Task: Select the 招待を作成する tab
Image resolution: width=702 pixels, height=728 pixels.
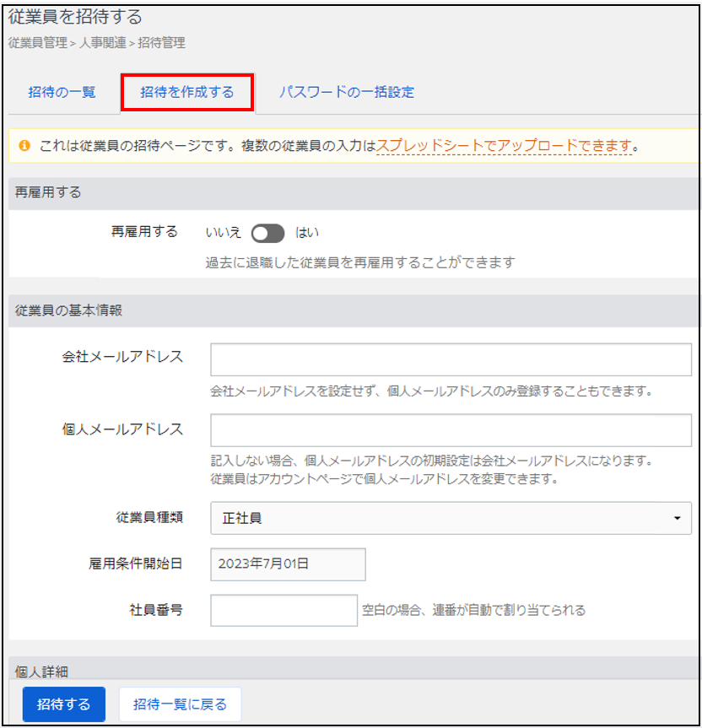Action: [x=187, y=92]
